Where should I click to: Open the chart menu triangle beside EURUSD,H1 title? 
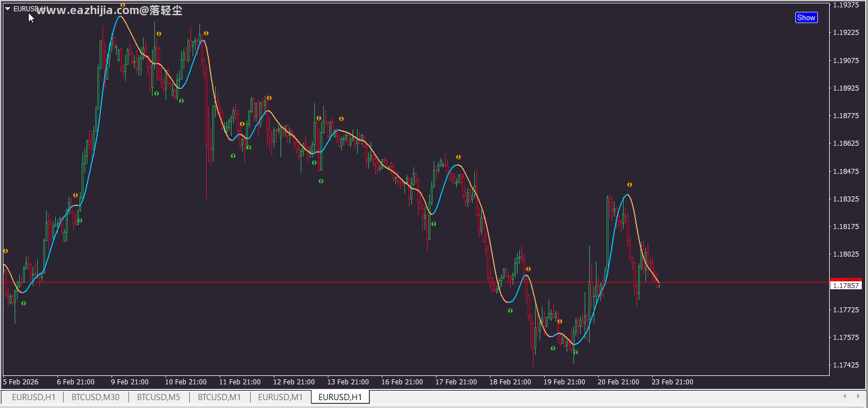8,8
